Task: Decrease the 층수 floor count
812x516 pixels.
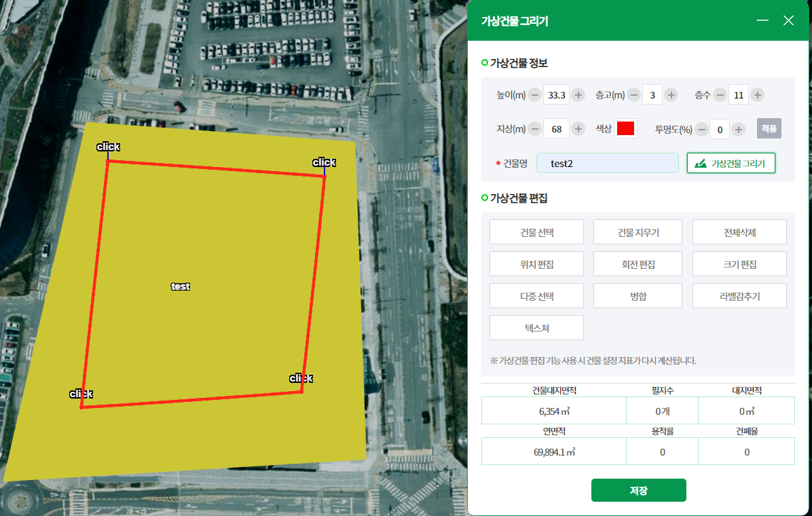Action: tap(720, 95)
